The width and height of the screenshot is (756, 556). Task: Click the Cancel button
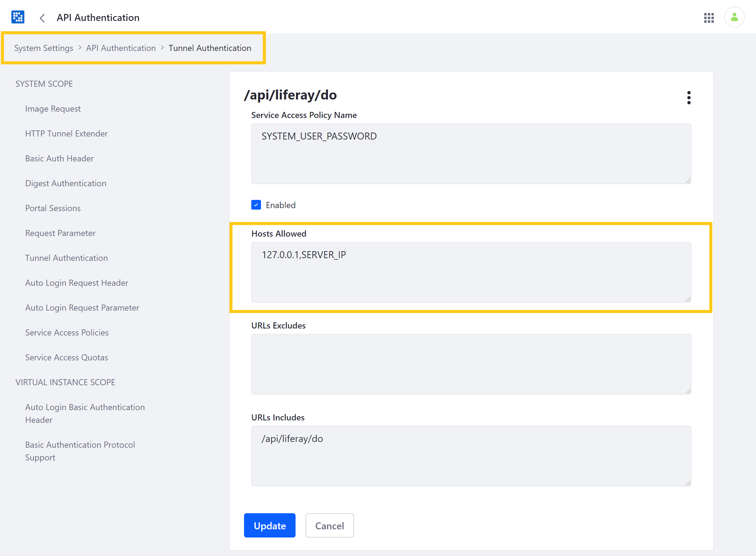330,525
